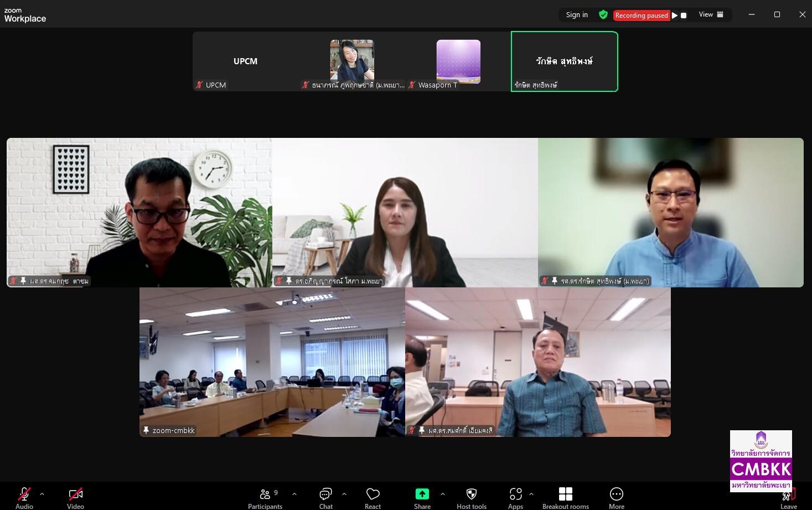Stop recording with the square icon
812x510 pixels.
684,16
